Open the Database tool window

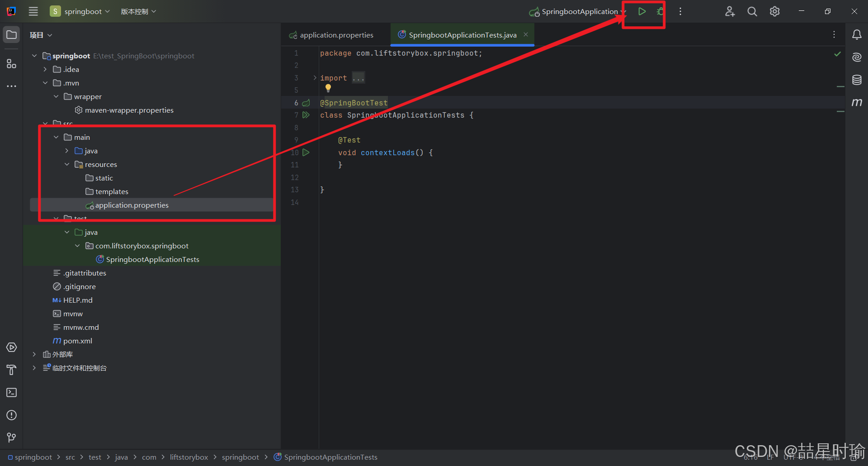coord(857,80)
